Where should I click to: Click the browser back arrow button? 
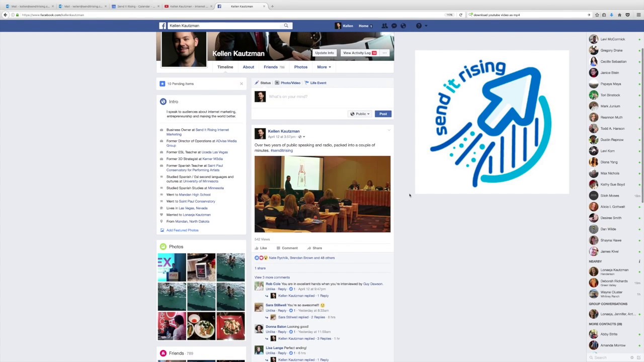(6, 15)
